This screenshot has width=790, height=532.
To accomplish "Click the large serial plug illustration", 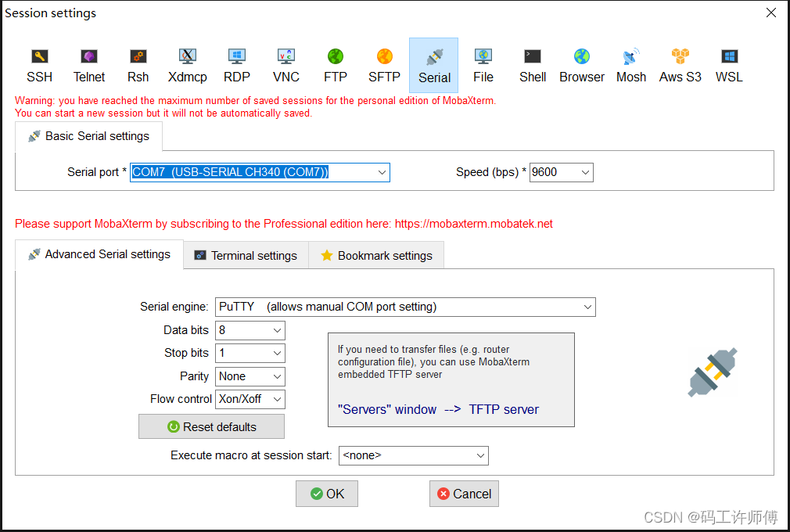I will [x=713, y=372].
